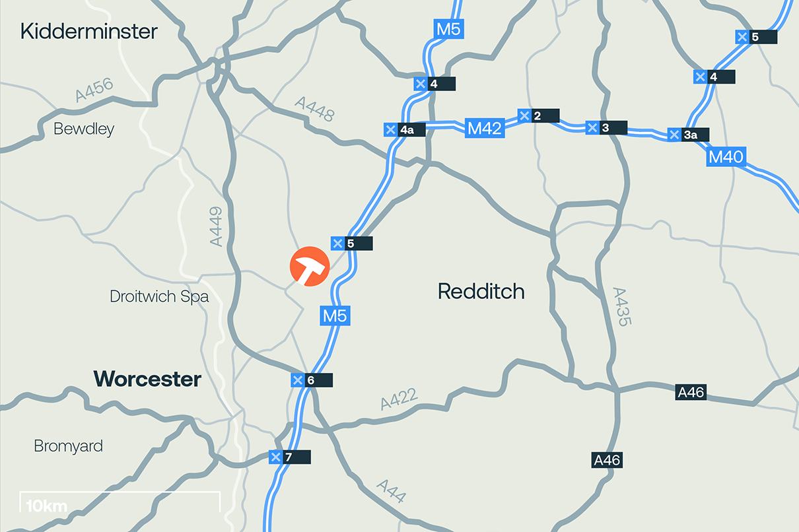This screenshot has height=532, width=799.
Task: Click the M42 junction 3 marker
Action: [606, 127]
